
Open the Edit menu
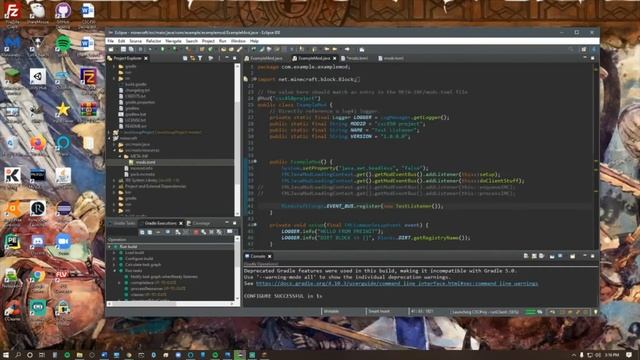[x=122, y=41]
